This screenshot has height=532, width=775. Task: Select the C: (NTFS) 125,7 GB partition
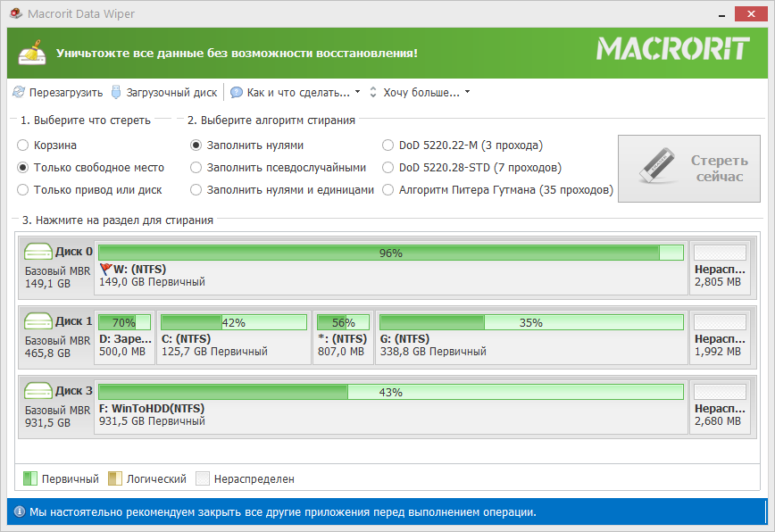coord(234,338)
